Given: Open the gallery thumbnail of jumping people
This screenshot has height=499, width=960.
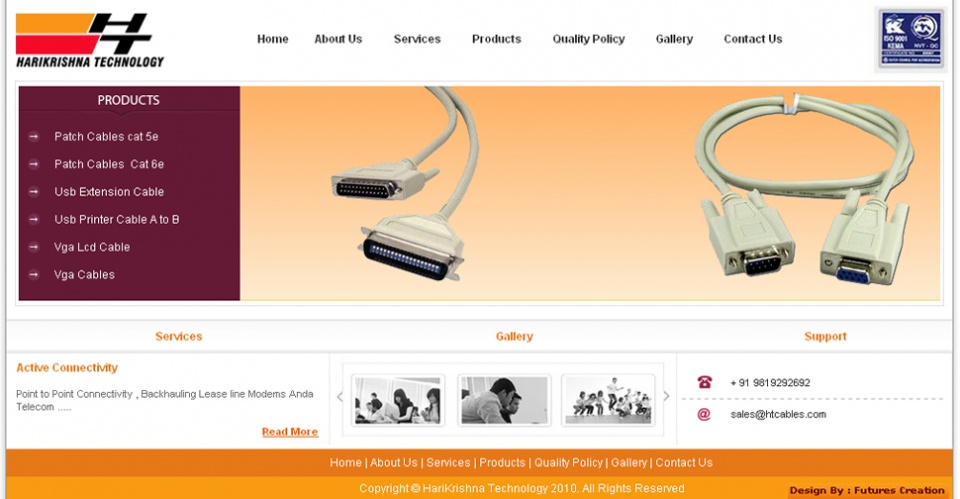Looking at the screenshot, I should click(608, 400).
